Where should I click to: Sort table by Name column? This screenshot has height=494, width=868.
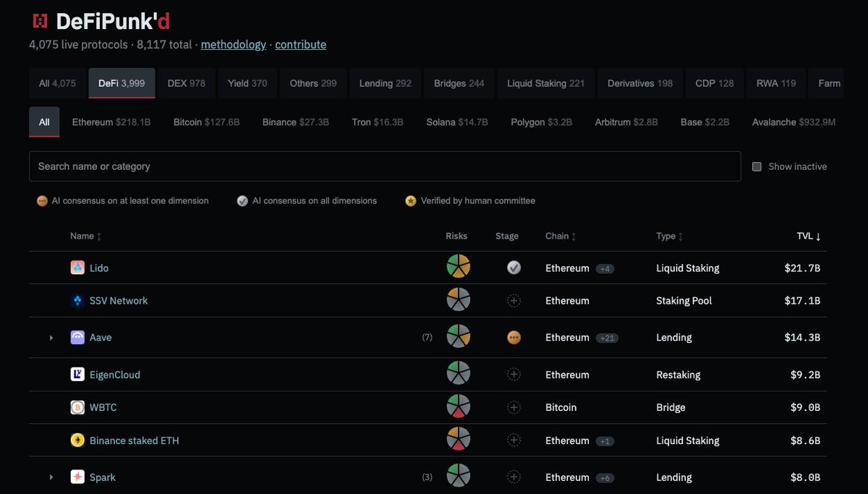pos(85,236)
